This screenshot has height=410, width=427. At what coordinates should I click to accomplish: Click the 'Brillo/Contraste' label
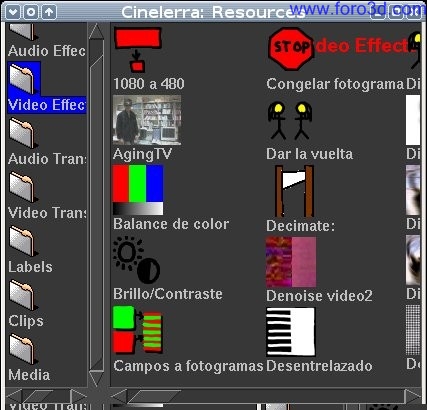[168, 294]
